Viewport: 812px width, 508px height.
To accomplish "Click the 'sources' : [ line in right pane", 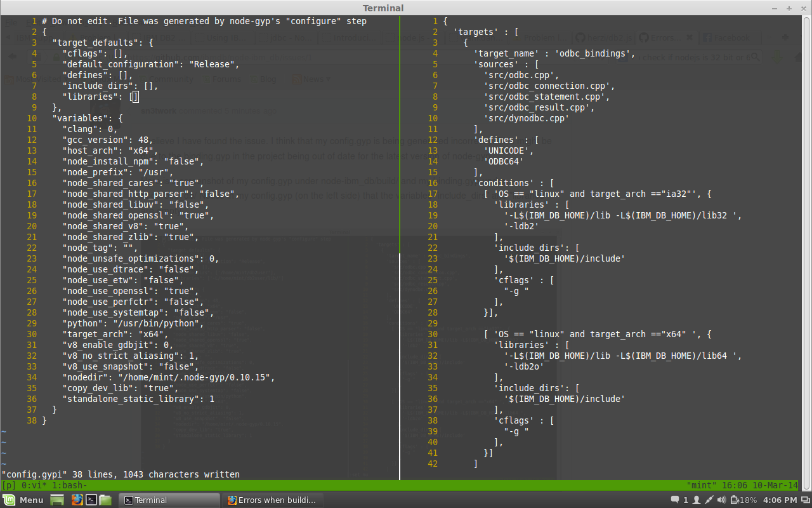I will coord(506,64).
